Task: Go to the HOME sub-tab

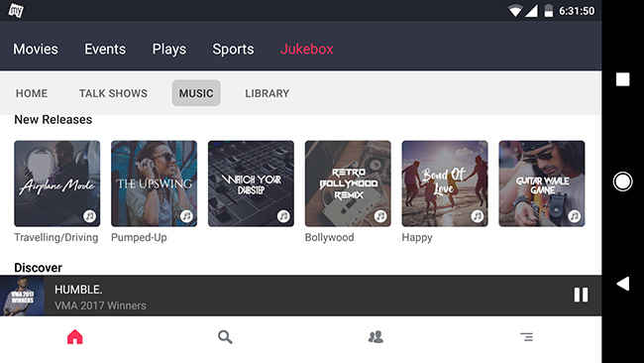Action: tap(32, 93)
